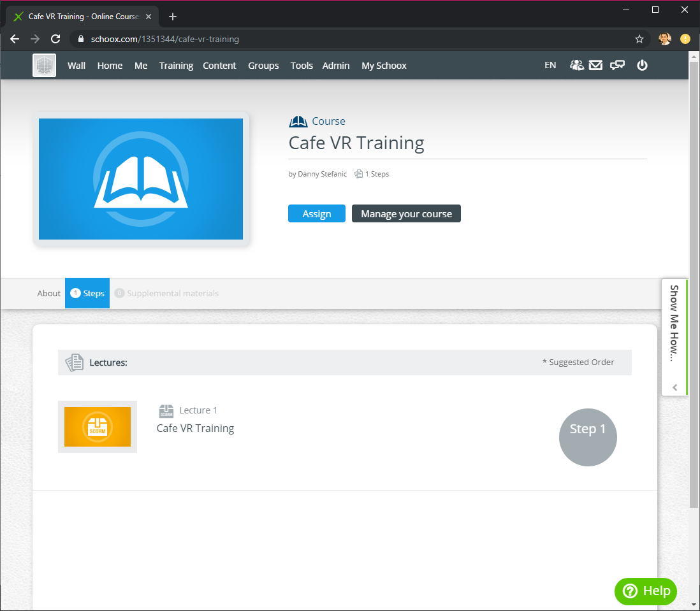The height and width of the screenshot is (611, 700).
Task: Click the page vertical scrollbar
Action: click(694, 285)
